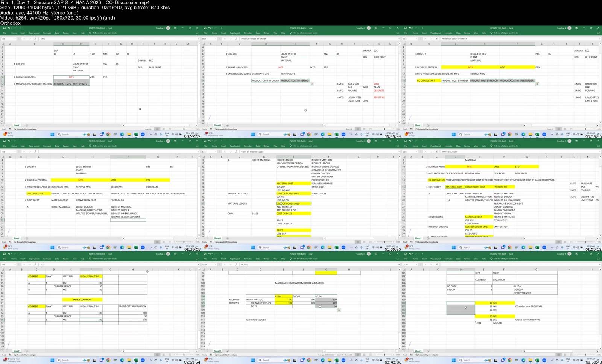Click Save icon in the 00:27:52 frame
The image size is (602, 364).
coord(4,28)
